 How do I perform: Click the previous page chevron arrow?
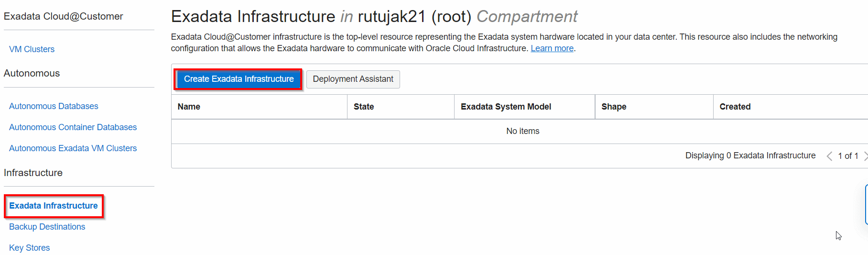click(x=829, y=156)
